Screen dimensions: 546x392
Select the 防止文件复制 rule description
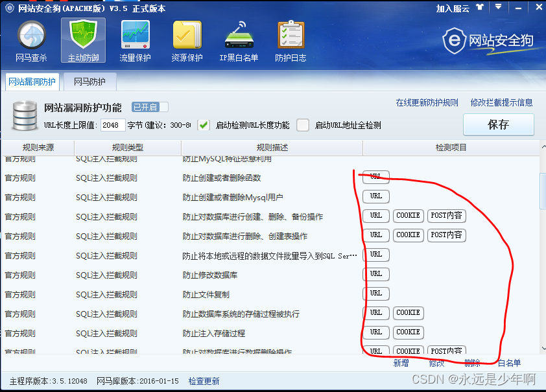click(206, 295)
